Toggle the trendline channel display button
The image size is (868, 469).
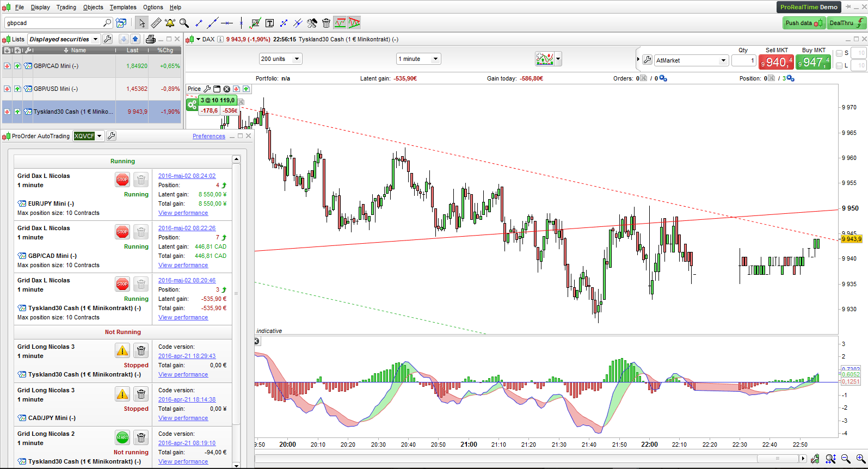(x=354, y=23)
